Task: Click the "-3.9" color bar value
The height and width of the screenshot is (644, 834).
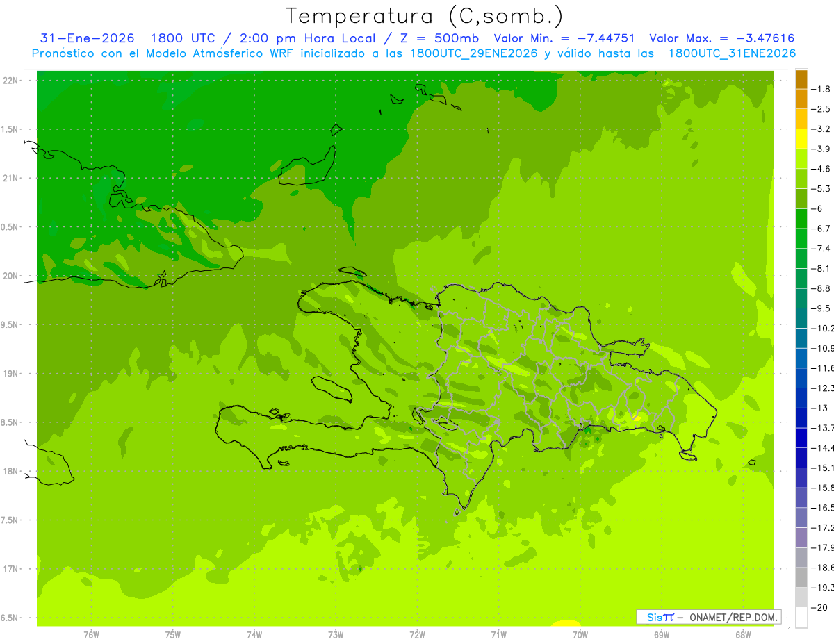Action: click(822, 149)
